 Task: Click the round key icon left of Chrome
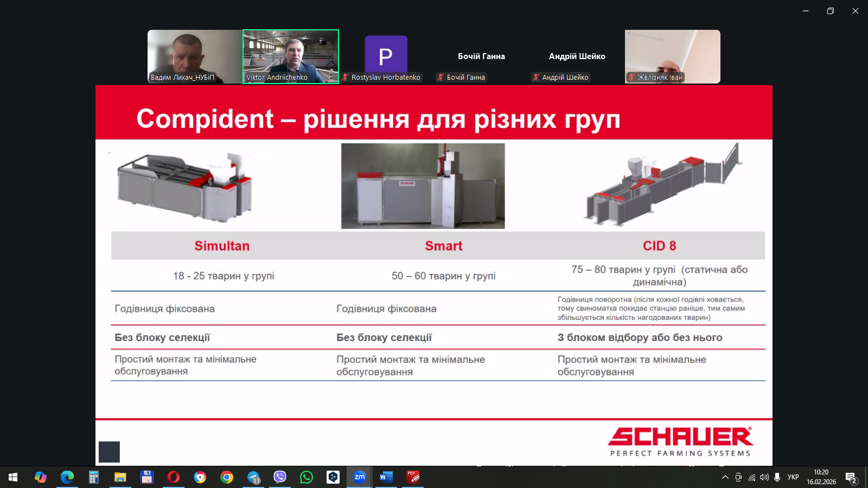(200, 477)
